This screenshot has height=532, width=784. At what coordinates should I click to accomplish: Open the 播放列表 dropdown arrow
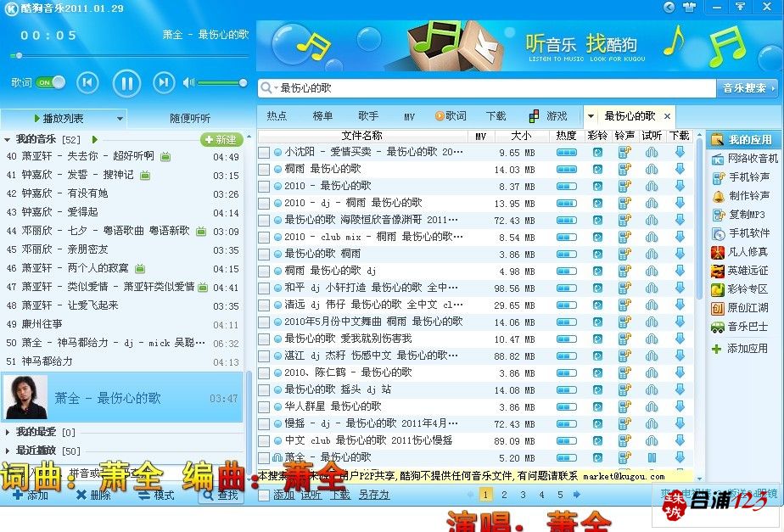[120, 119]
